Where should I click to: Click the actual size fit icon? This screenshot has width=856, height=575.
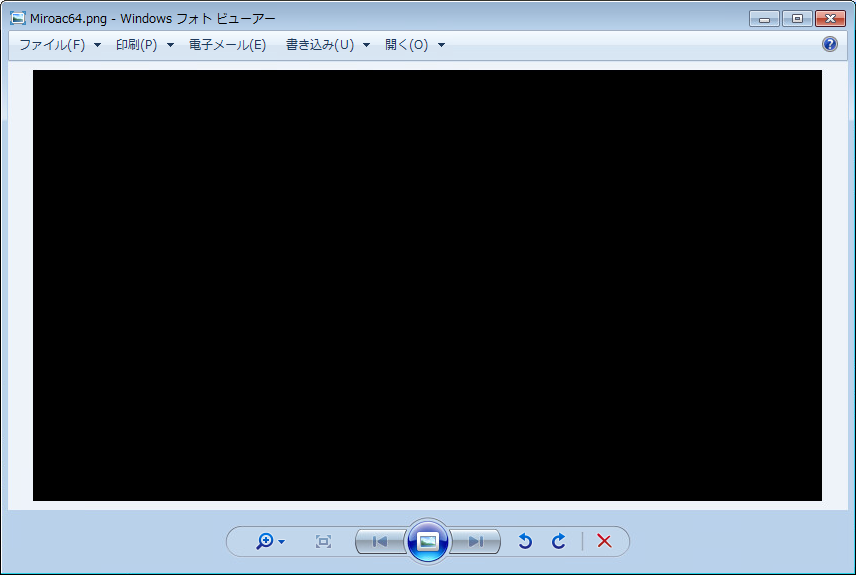tap(323, 541)
